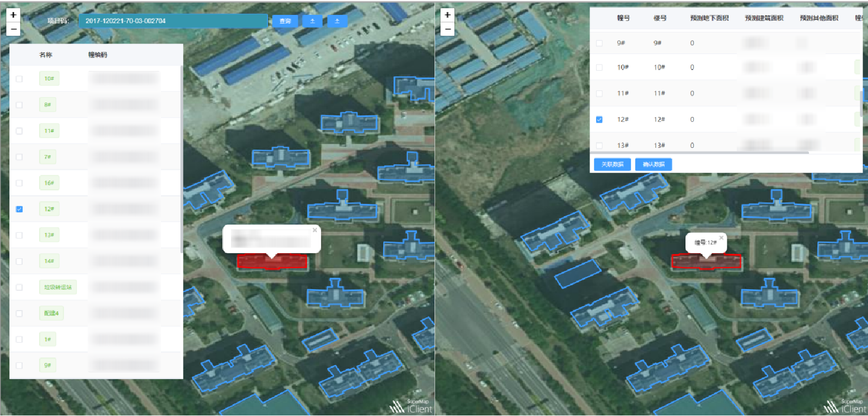Zoom out on the left map
868x416 pixels.
click(13, 29)
